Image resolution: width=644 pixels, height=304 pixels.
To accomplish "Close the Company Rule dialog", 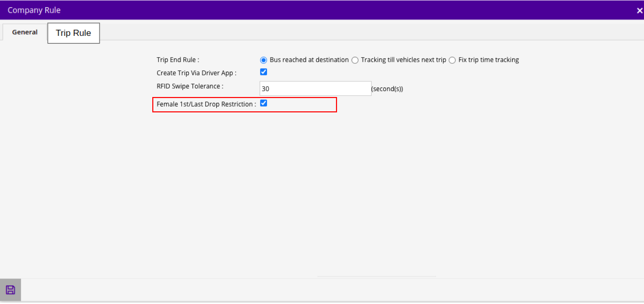I will tap(640, 11).
